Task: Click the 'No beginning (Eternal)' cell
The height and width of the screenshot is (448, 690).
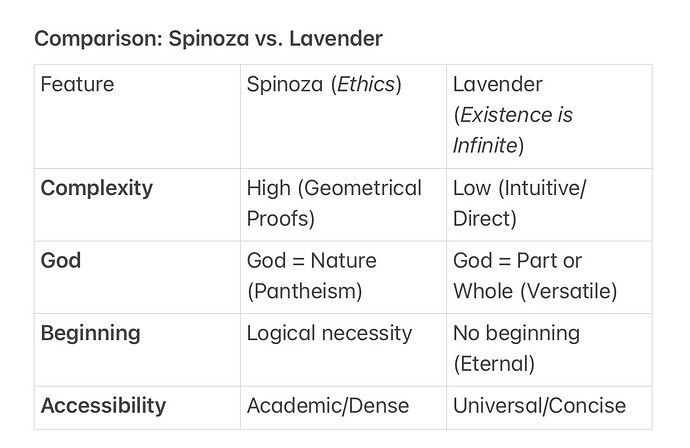Action: tap(516, 347)
